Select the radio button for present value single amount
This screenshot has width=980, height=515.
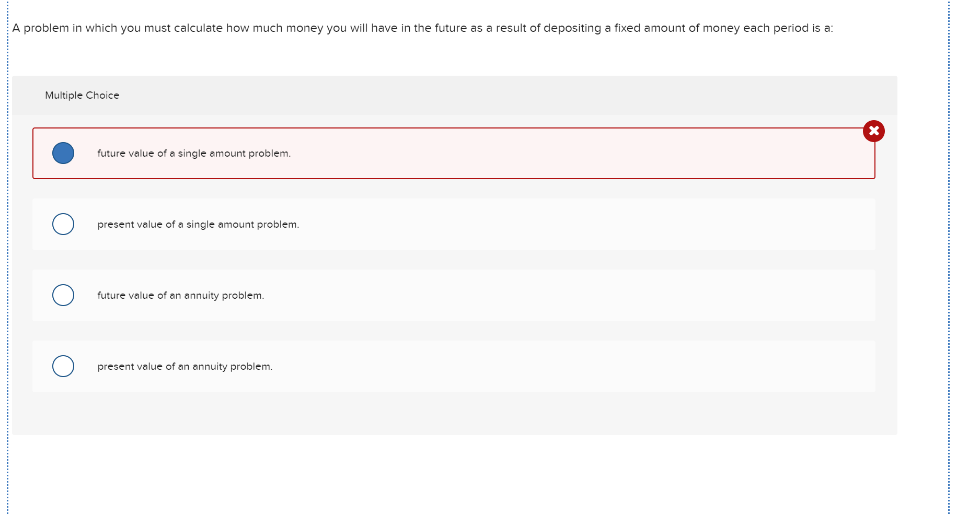click(x=63, y=224)
